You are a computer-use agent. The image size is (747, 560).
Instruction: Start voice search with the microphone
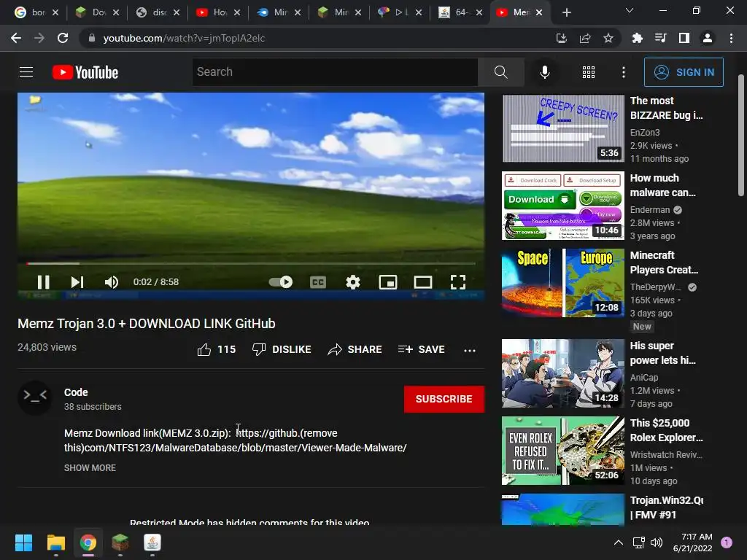tap(544, 72)
